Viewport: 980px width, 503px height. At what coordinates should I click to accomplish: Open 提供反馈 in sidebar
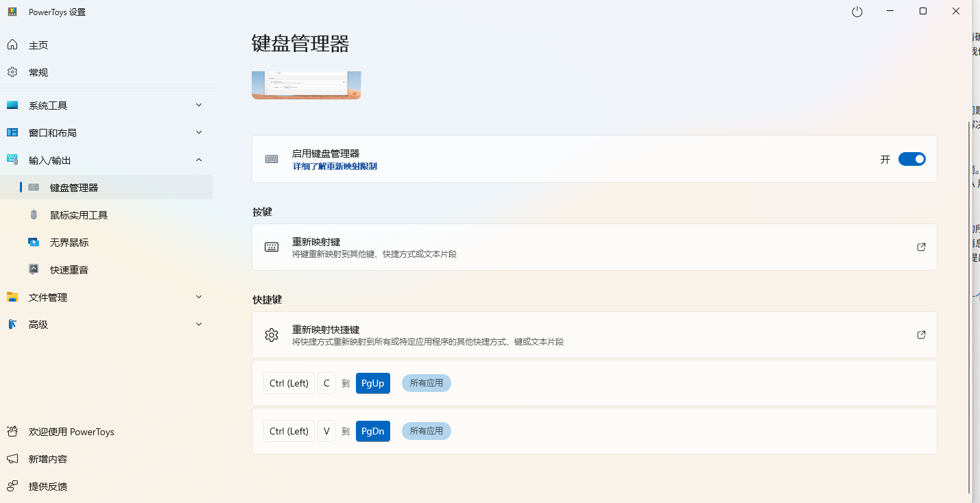pos(106,487)
